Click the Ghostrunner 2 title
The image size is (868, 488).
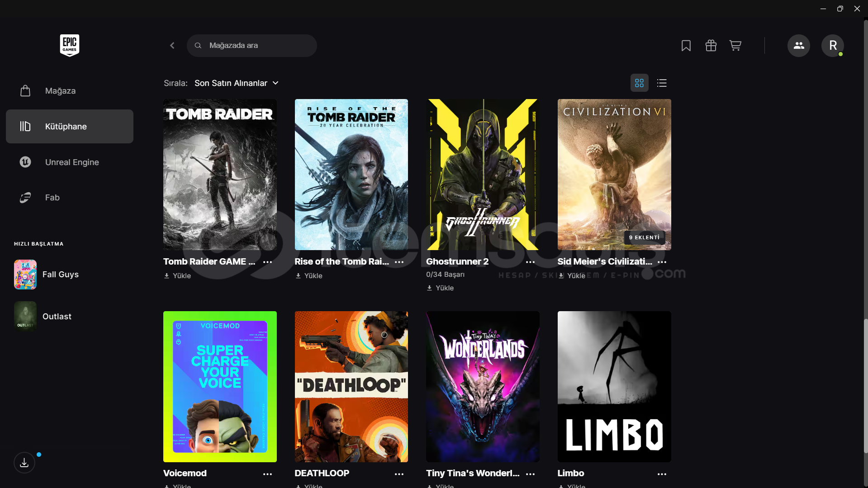tap(457, 262)
